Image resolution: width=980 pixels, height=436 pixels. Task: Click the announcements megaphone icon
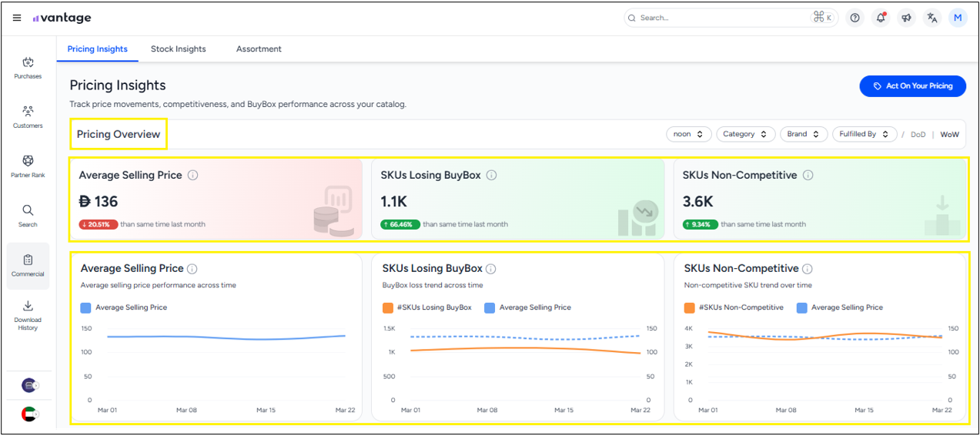coord(907,18)
